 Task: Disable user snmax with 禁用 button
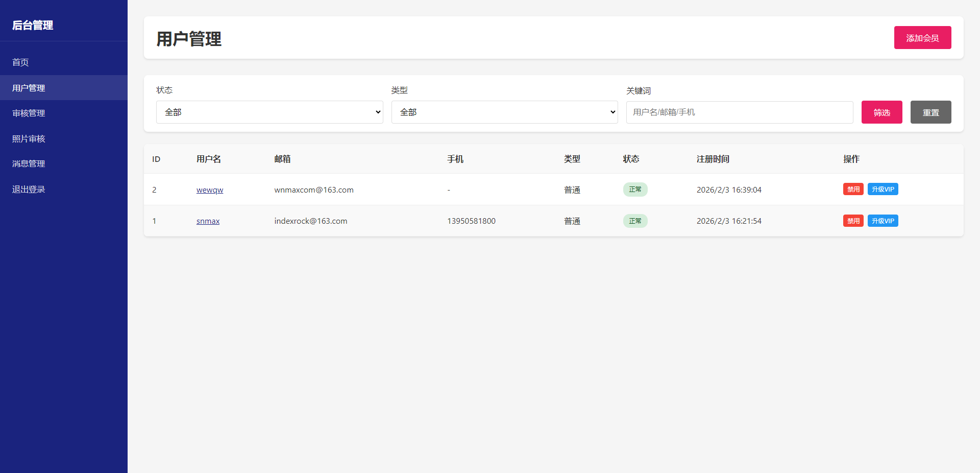coord(853,221)
